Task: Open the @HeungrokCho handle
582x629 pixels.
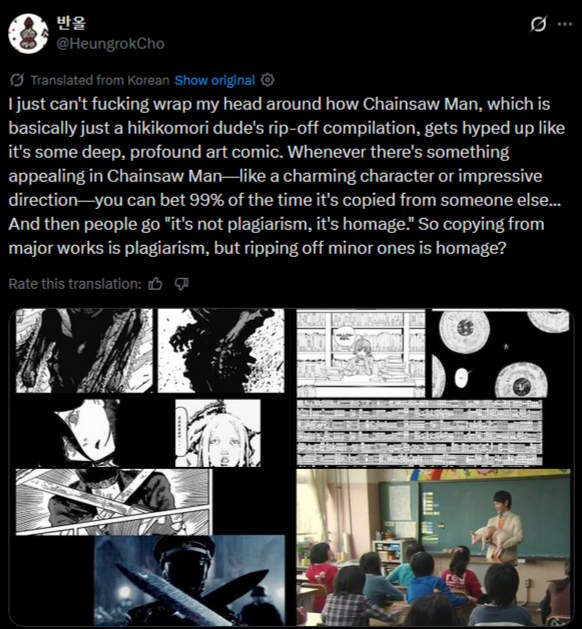Action: click(110, 43)
